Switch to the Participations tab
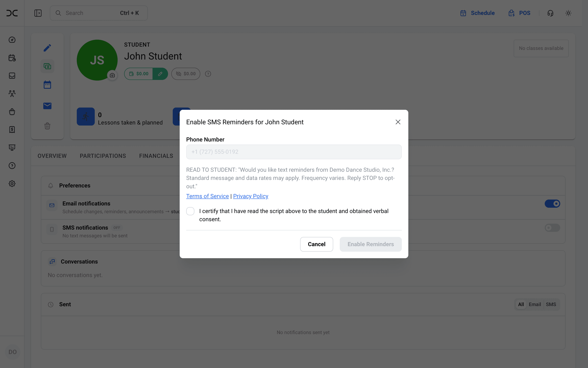Image resolution: width=588 pixels, height=368 pixels. point(103,156)
